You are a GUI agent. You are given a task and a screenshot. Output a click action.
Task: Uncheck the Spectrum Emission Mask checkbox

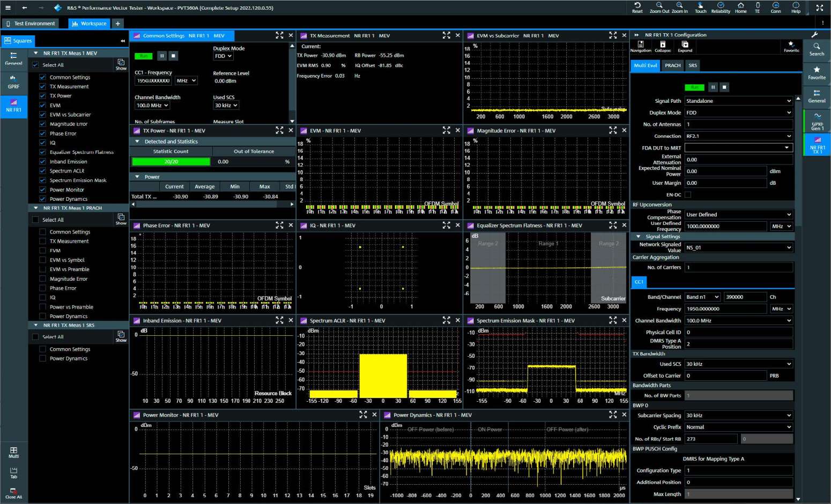pyautogui.click(x=42, y=180)
